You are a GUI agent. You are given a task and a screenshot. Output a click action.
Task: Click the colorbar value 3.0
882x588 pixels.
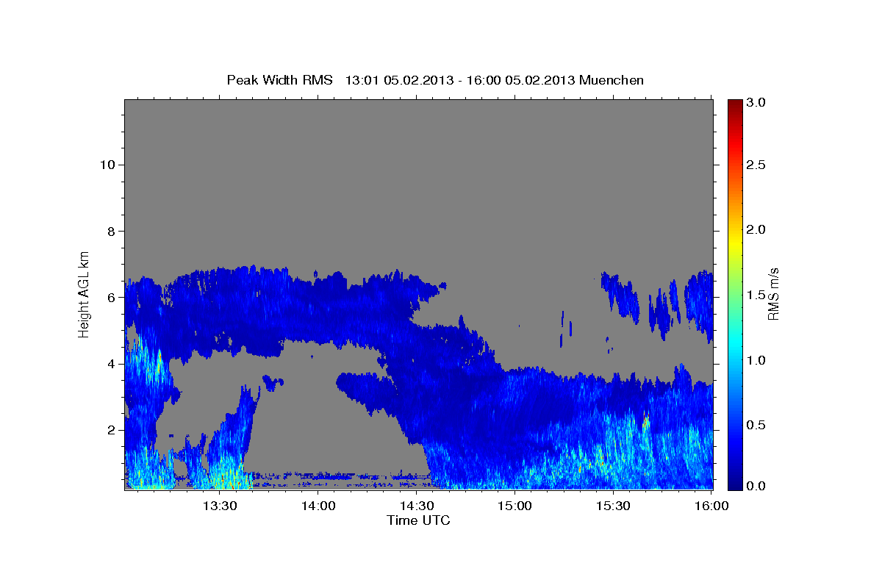click(x=756, y=103)
